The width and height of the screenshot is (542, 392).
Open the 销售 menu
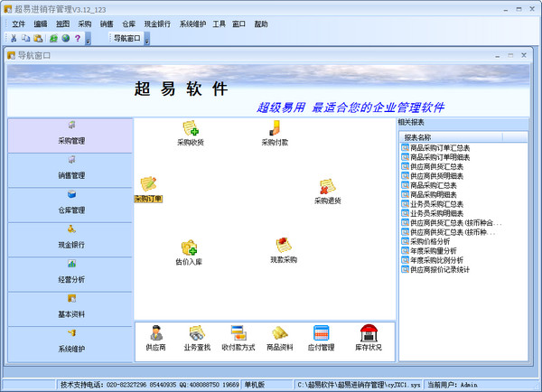(x=107, y=23)
